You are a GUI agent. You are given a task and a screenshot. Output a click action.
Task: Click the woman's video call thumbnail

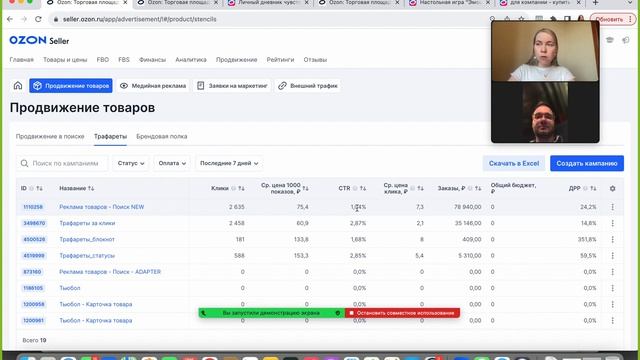click(x=545, y=51)
